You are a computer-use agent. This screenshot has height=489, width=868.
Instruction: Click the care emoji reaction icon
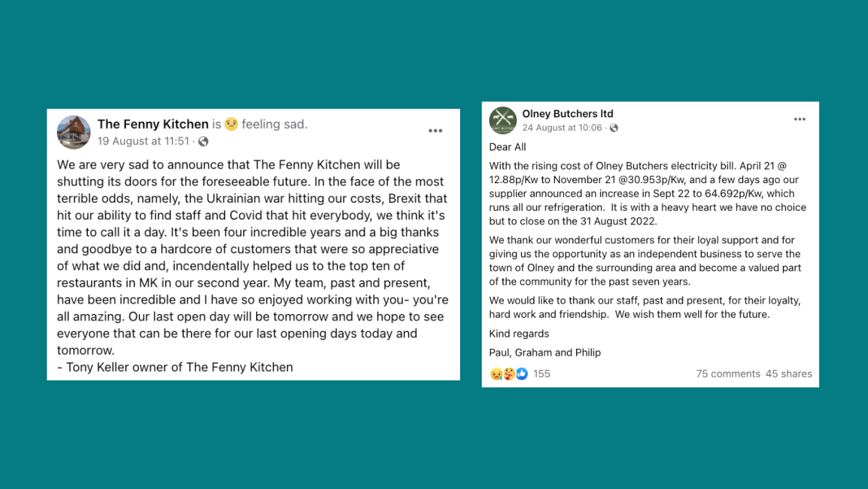508,373
